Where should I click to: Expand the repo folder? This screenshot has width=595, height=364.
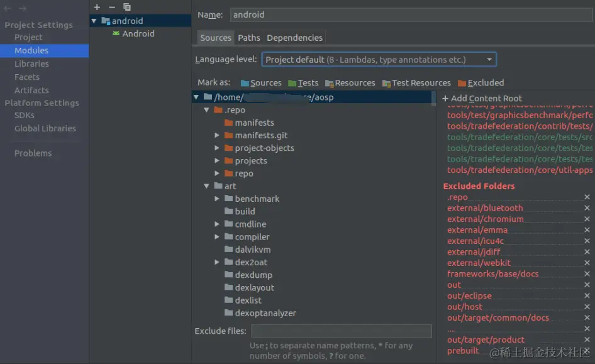[x=216, y=174]
